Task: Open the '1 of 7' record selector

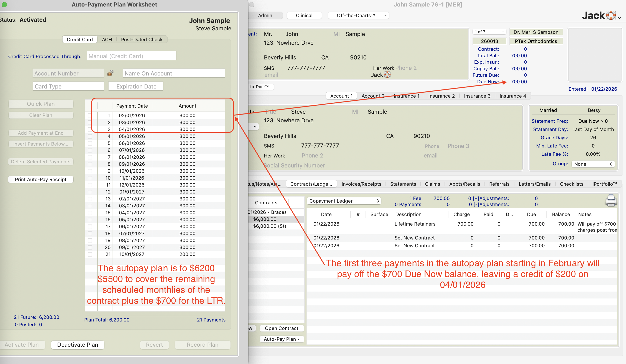Action: 489,32
